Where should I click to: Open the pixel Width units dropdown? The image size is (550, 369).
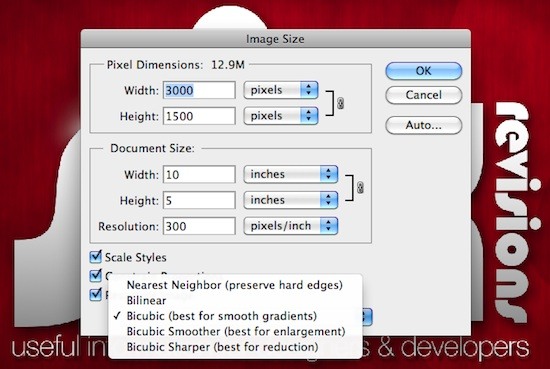(x=281, y=90)
